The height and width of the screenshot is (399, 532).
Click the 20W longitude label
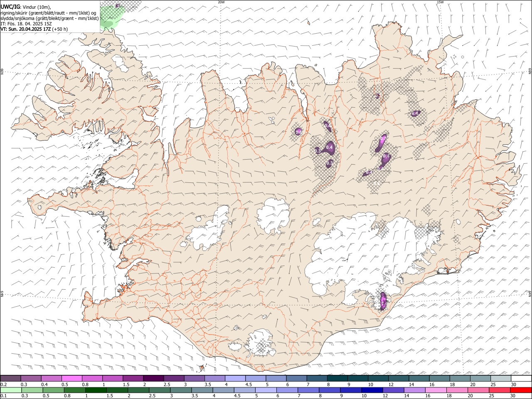click(x=222, y=2)
